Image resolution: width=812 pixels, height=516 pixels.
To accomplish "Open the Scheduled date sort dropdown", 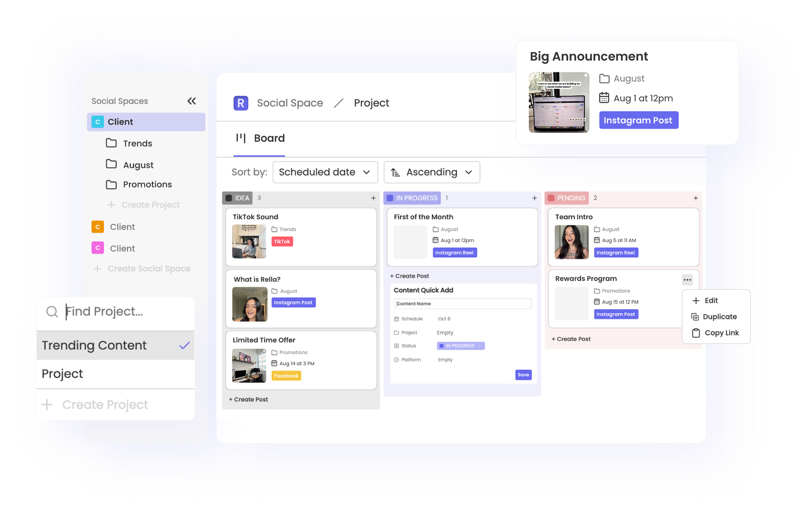I will (x=325, y=172).
